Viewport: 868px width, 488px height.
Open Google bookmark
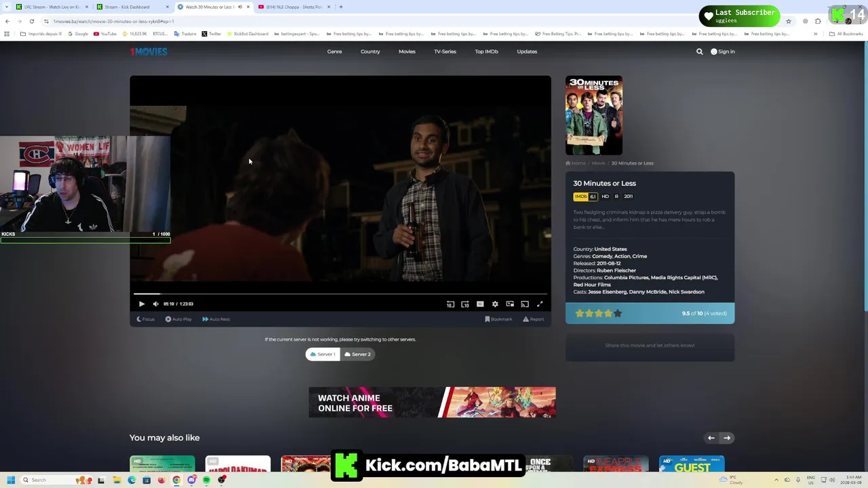[x=78, y=34]
